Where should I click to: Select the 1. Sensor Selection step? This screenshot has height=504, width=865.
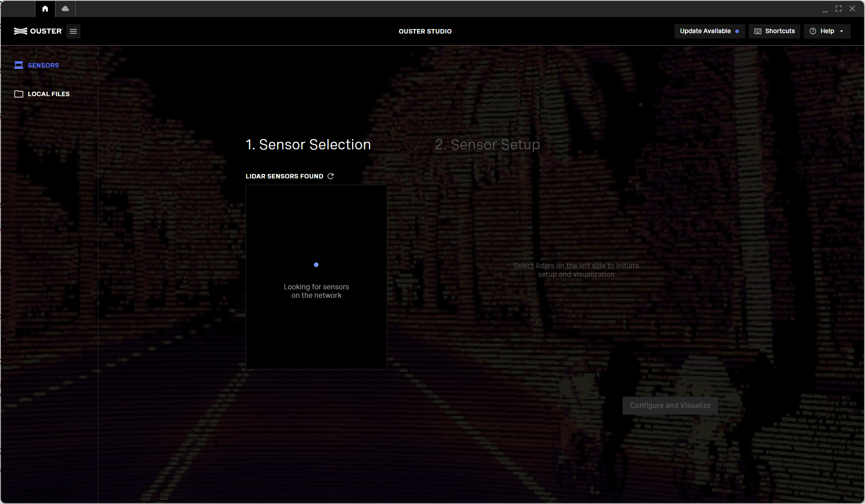coord(308,144)
